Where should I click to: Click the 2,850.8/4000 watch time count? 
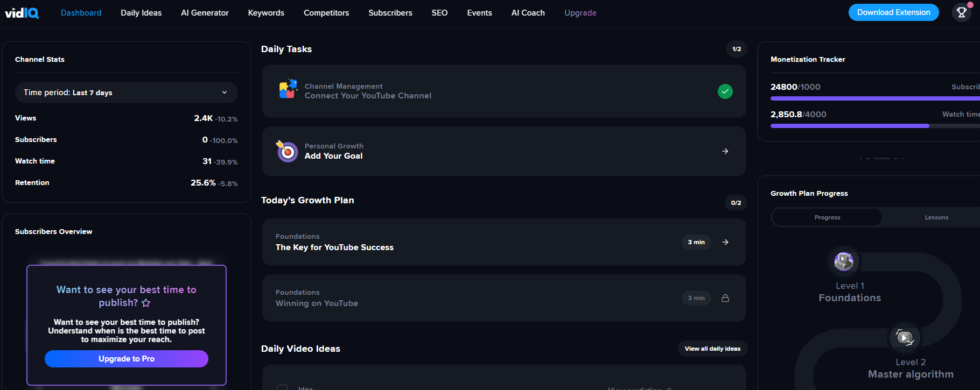pos(799,114)
